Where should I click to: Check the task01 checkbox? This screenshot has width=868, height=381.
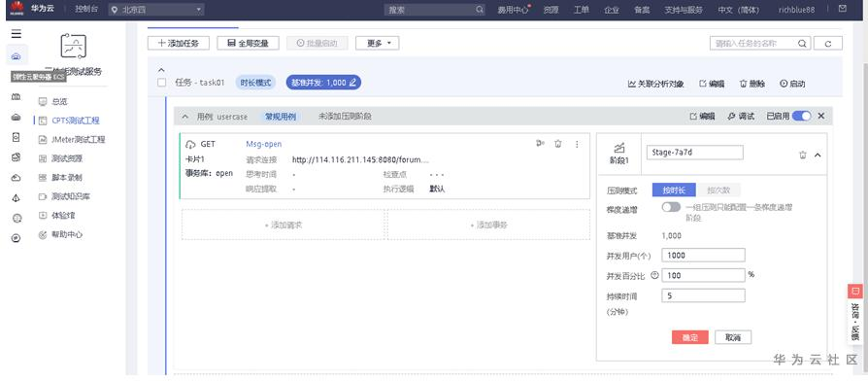click(161, 83)
